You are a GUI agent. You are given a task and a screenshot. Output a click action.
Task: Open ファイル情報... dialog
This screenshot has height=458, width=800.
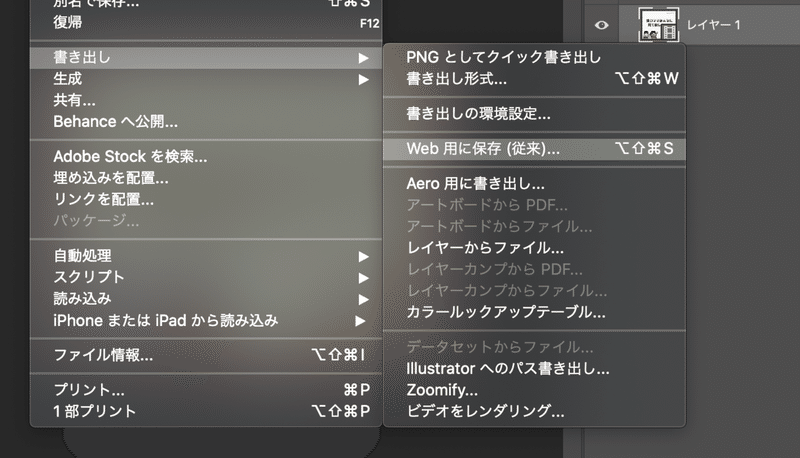(206, 355)
